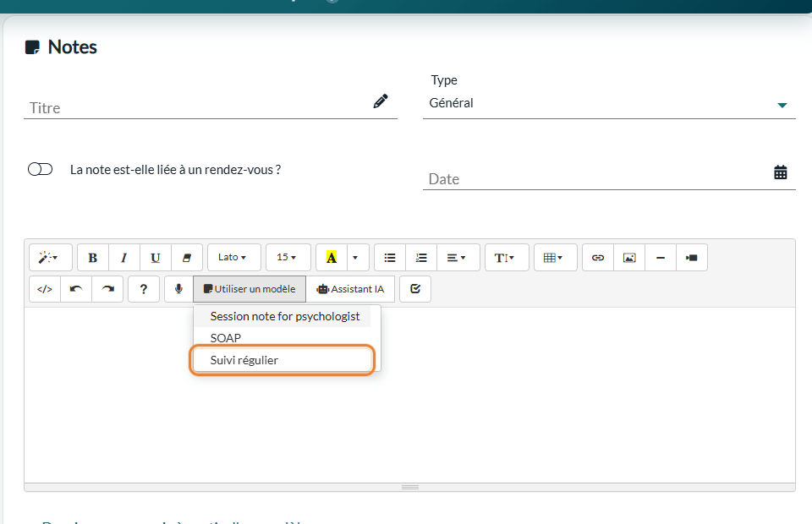812x524 pixels.
Task: Choose the Suivi régulier template
Action: (283, 360)
